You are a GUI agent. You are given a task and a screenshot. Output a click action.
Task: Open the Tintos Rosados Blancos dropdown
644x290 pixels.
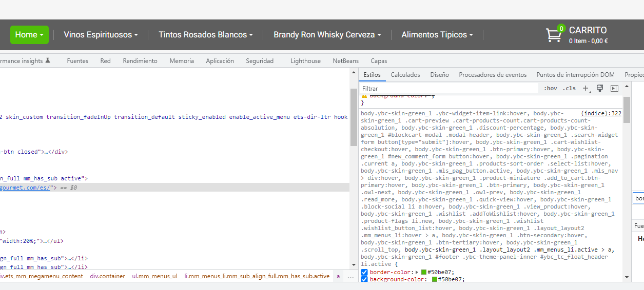[x=205, y=35]
